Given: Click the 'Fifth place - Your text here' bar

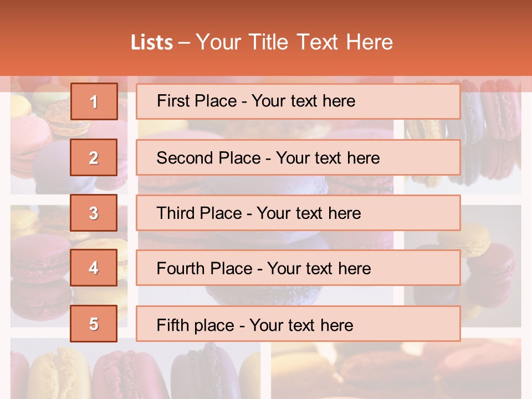Looking at the screenshot, I should click(298, 324).
